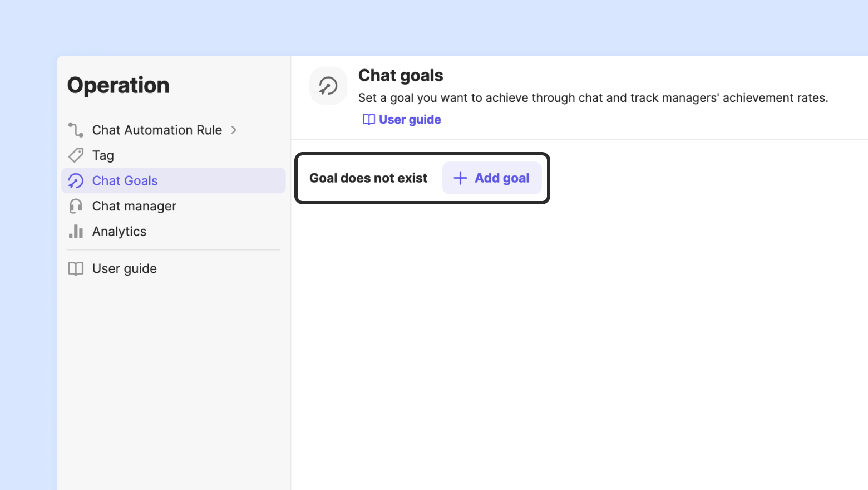The height and width of the screenshot is (490, 868).
Task: Click the Tag label icon in sidebar
Action: [x=76, y=155]
